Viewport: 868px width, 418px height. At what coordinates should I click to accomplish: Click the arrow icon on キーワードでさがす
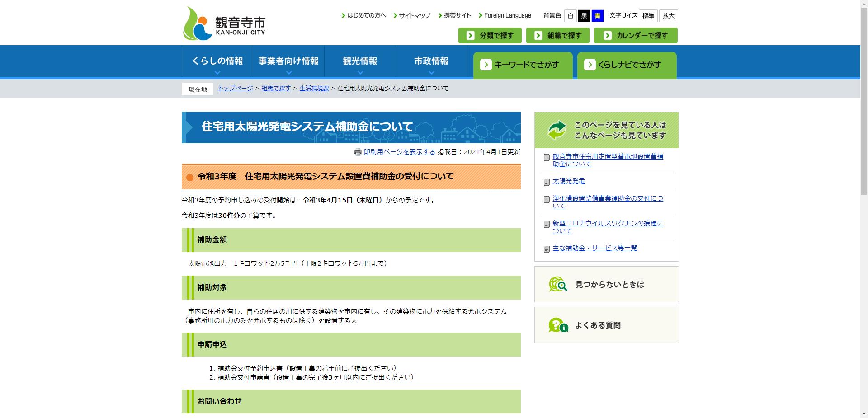point(486,65)
